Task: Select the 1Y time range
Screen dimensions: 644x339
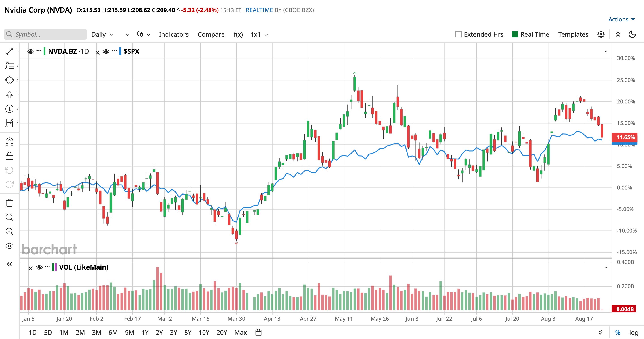Action: (145, 333)
